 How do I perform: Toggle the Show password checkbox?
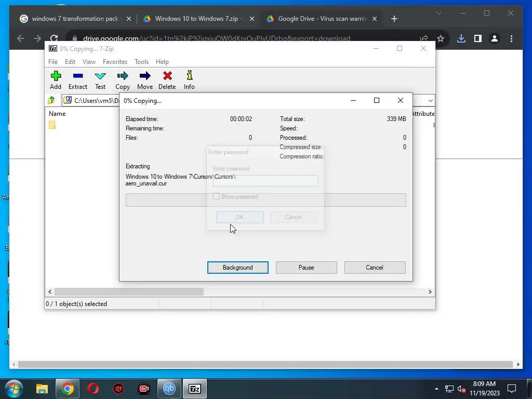tap(216, 196)
